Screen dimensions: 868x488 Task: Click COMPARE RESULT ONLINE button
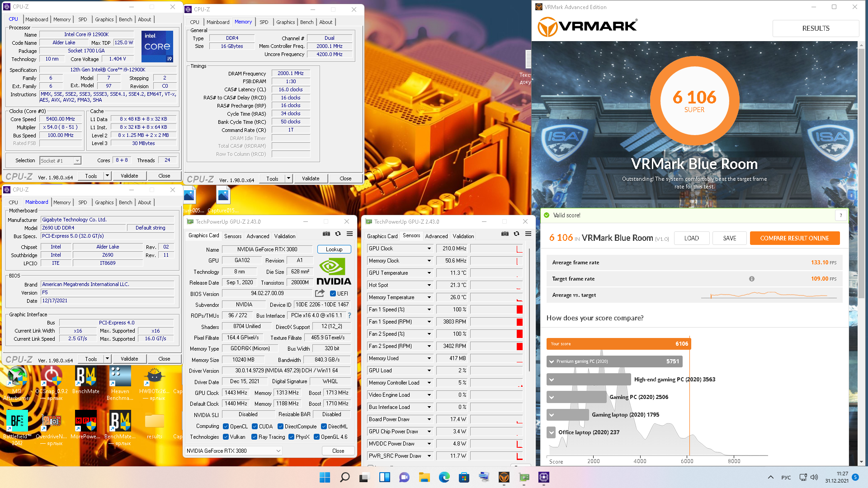[x=794, y=238]
